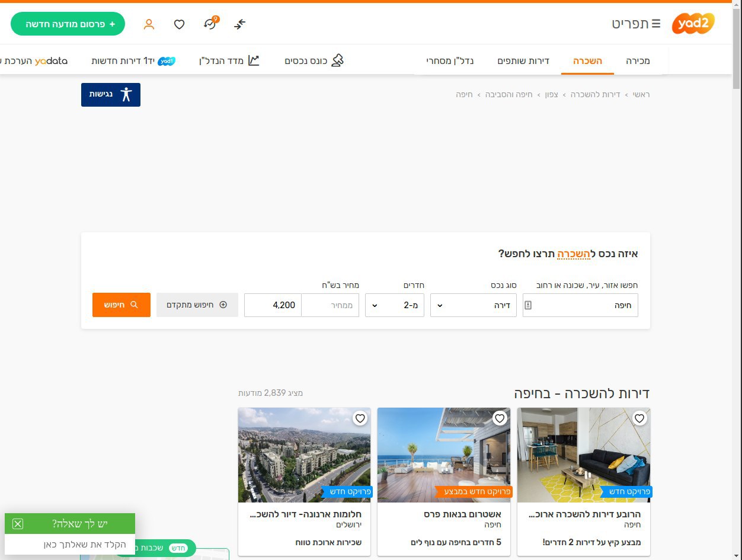Click מציג 2,839 מודעות results count

[x=270, y=393]
